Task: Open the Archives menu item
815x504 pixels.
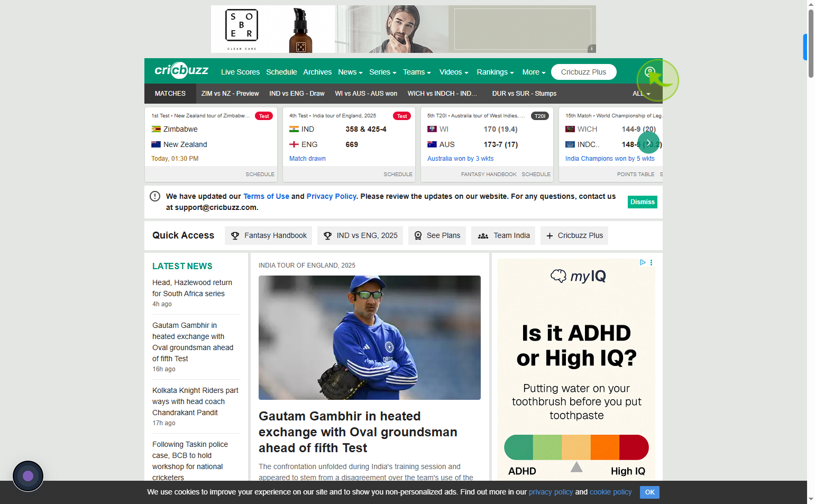Action: click(x=317, y=72)
